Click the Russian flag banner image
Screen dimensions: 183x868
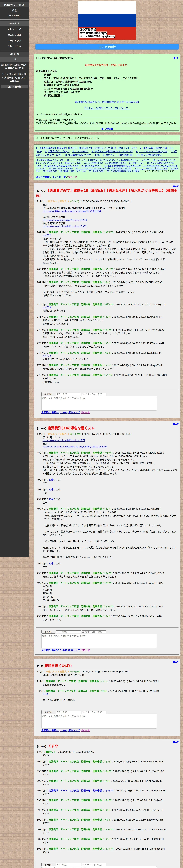click(x=107, y=20)
